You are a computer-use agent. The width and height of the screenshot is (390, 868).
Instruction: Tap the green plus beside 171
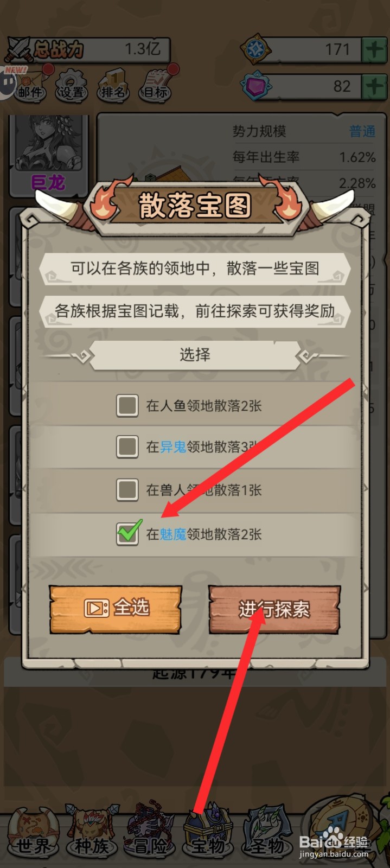374,50
